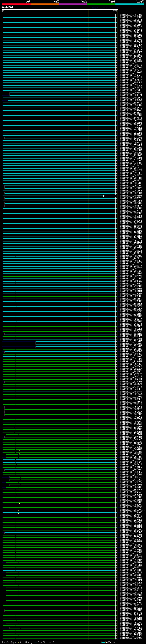Select label UniRef100_Q062X3
The width and height of the screenshot is (146, 644).
(x=131, y=271)
